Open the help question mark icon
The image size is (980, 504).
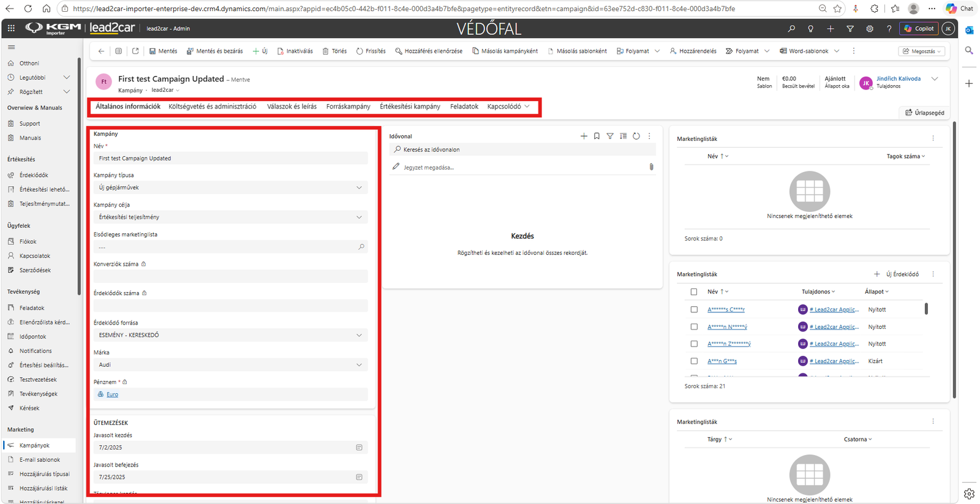[x=889, y=29]
